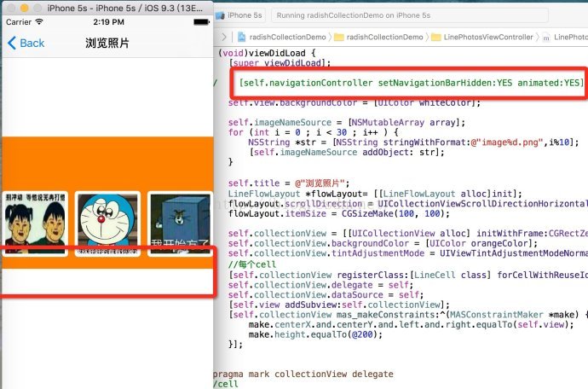This screenshot has width=588, height=389.
Task: Click the addSubview:self.collectionView line
Action: point(339,305)
